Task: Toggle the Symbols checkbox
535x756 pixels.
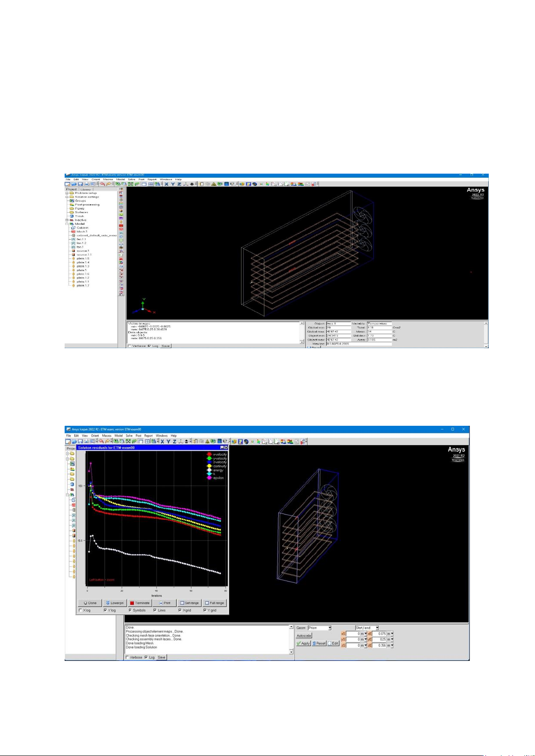Action: (130, 610)
